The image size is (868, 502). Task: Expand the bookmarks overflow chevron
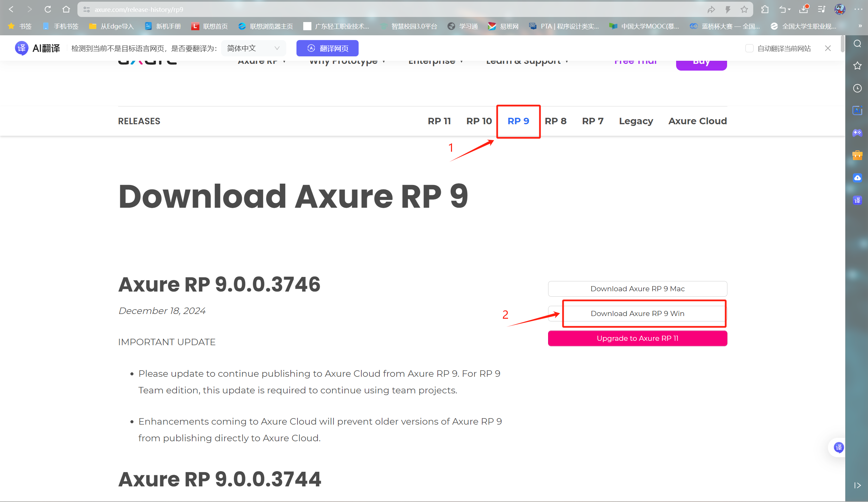click(x=860, y=26)
